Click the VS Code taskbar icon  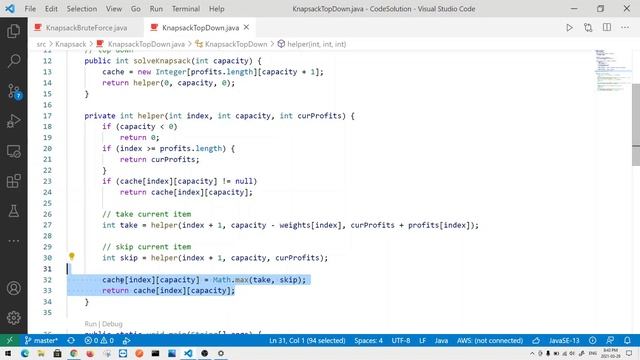[188, 353]
